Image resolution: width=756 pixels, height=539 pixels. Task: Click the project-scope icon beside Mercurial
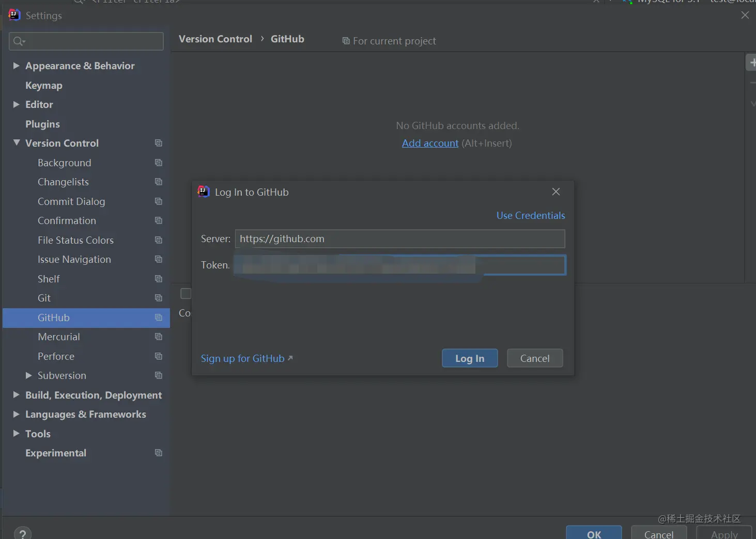[159, 337]
